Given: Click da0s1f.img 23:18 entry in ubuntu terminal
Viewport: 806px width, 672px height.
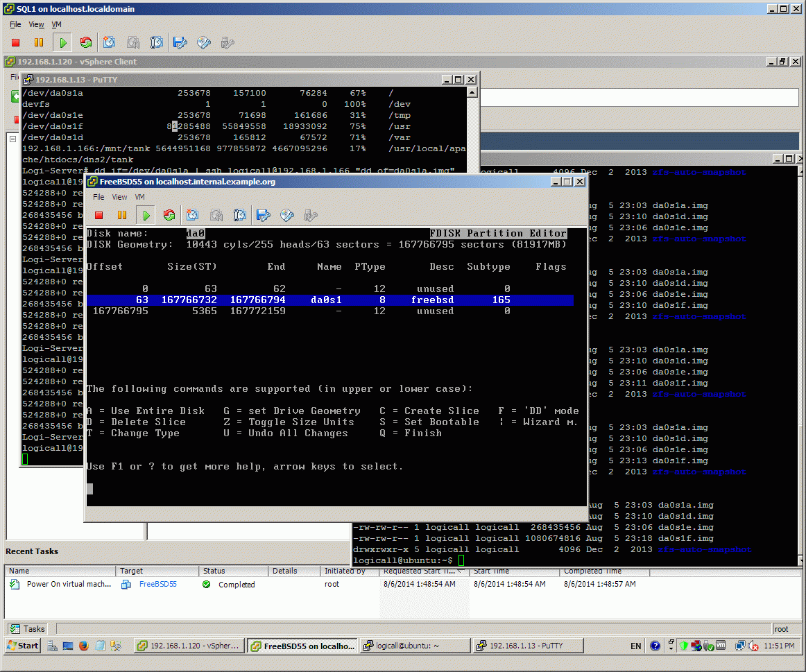Looking at the screenshot, I should pyautogui.click(x=686, y=538).
